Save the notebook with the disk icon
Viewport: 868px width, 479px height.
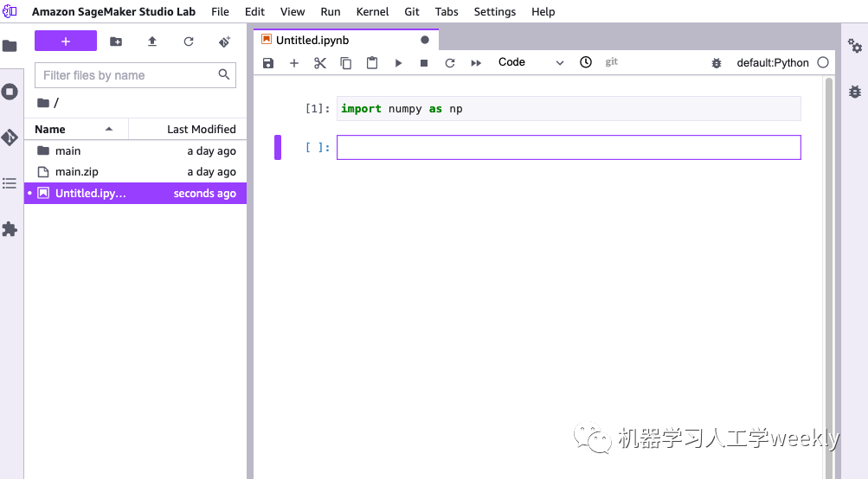(268, 63)
